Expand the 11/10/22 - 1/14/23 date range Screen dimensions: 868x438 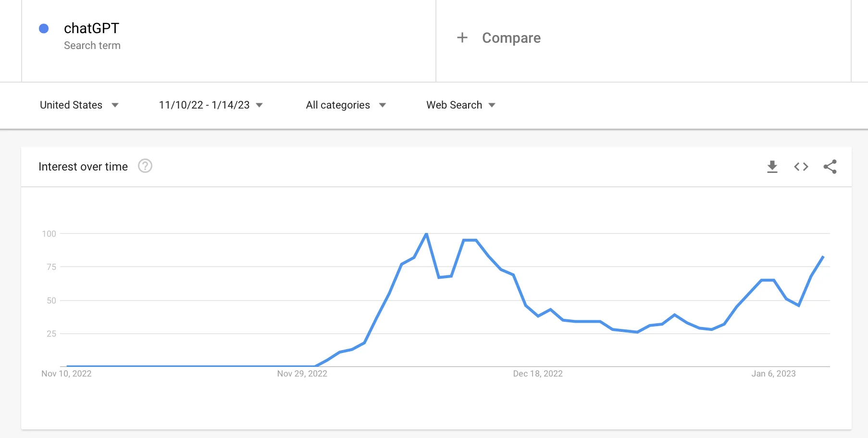pos(211,105)
